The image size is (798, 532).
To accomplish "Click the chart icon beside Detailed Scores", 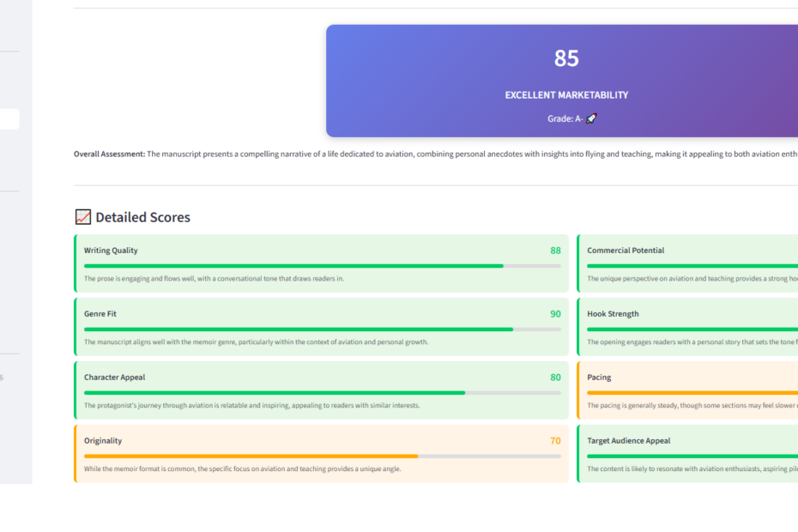I will click(83, 217).
